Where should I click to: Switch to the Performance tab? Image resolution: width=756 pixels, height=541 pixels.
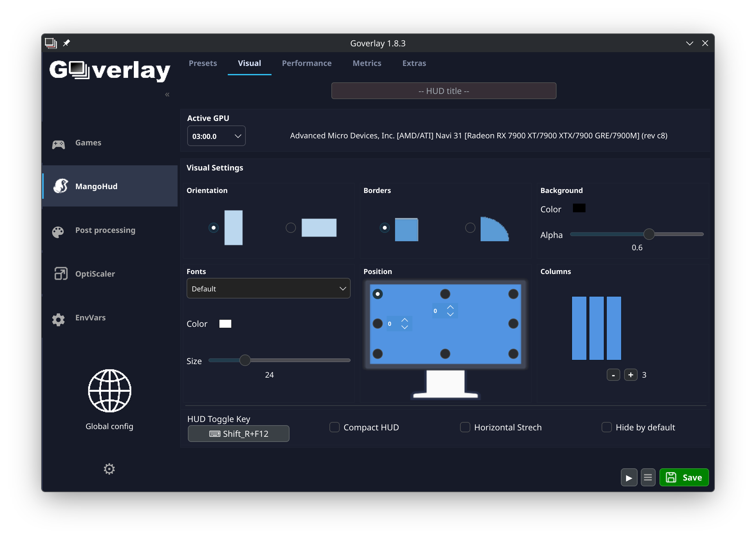307,63
